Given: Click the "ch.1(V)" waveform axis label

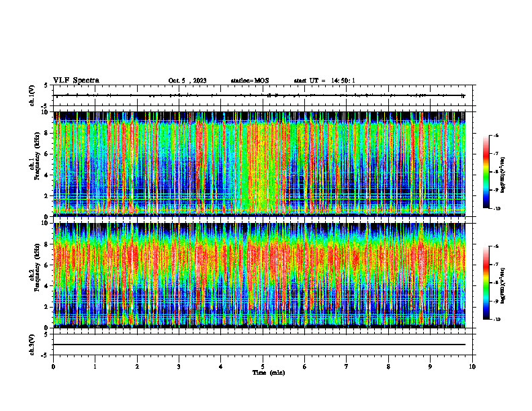Looking at the screenshot, I should 32,95.
